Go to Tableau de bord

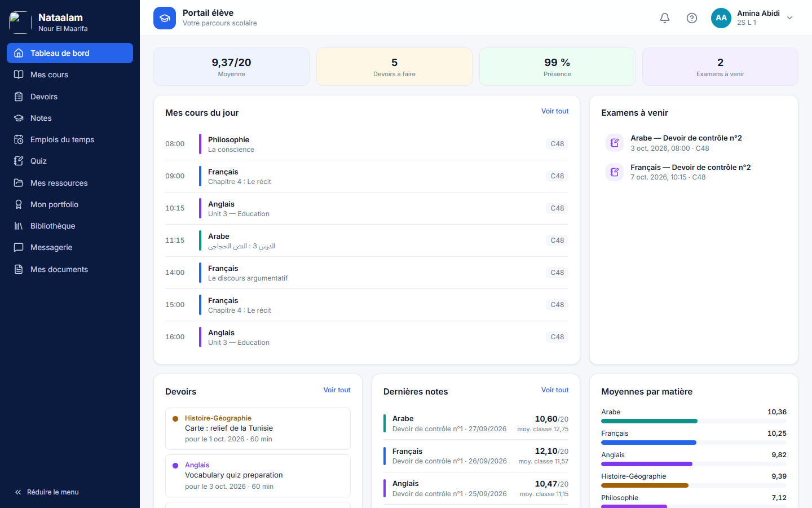click(x=70, y=53)
